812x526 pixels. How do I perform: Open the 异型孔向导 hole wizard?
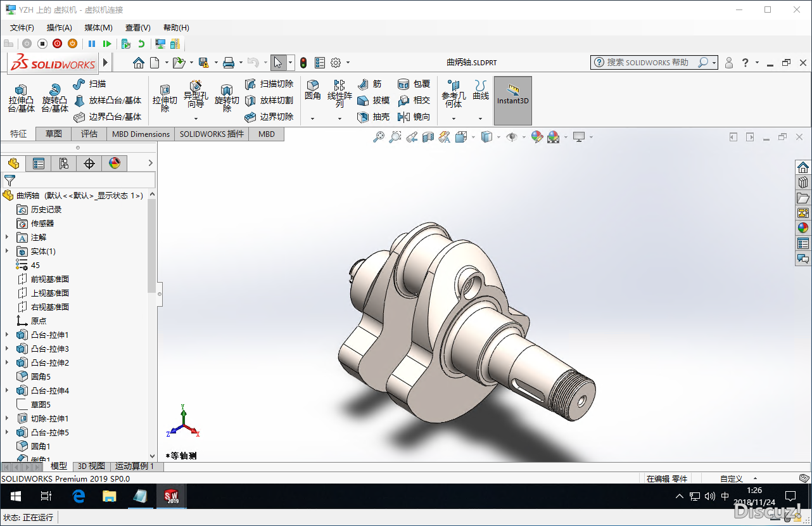pyautogui.click(x=196, y=94)
